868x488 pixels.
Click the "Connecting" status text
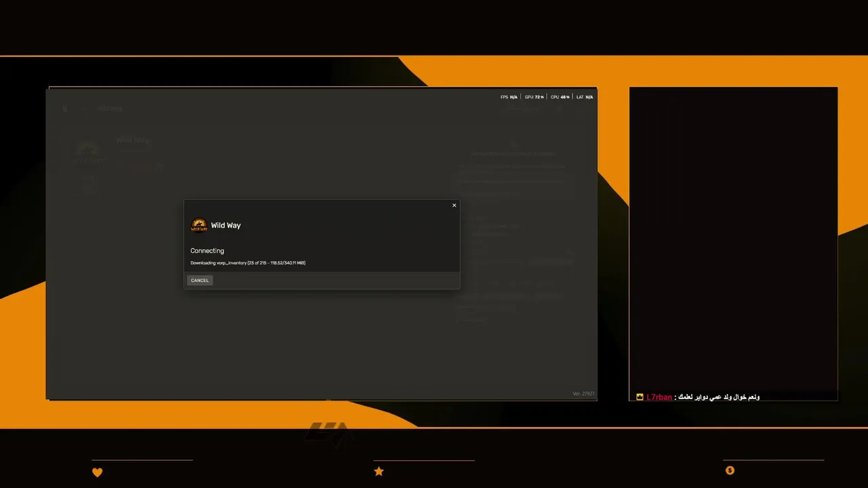pyautogui.click(x=207, y=251)
